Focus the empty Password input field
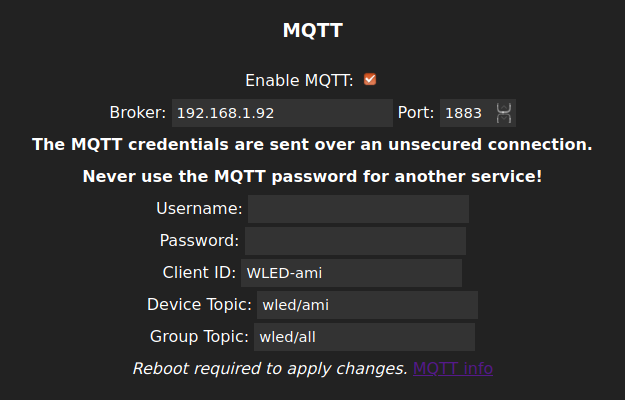625x400 pixels. pos(355,241)
